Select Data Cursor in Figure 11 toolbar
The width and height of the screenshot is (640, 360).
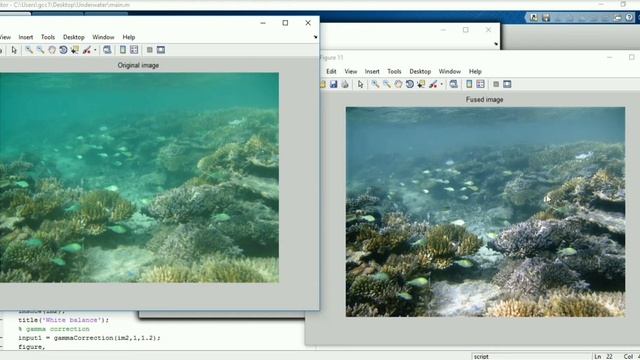pyautogui.click(x=421, y=84)
